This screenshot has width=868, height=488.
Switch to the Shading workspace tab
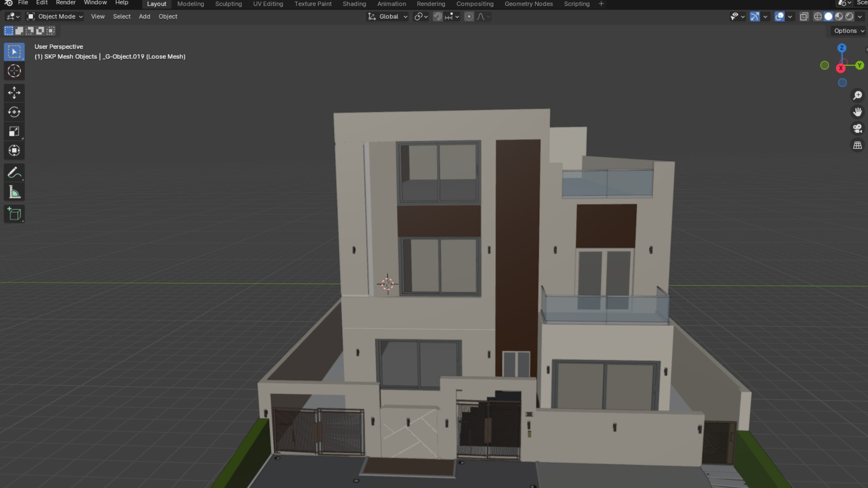pyautogui.click(x=354, y=4)
